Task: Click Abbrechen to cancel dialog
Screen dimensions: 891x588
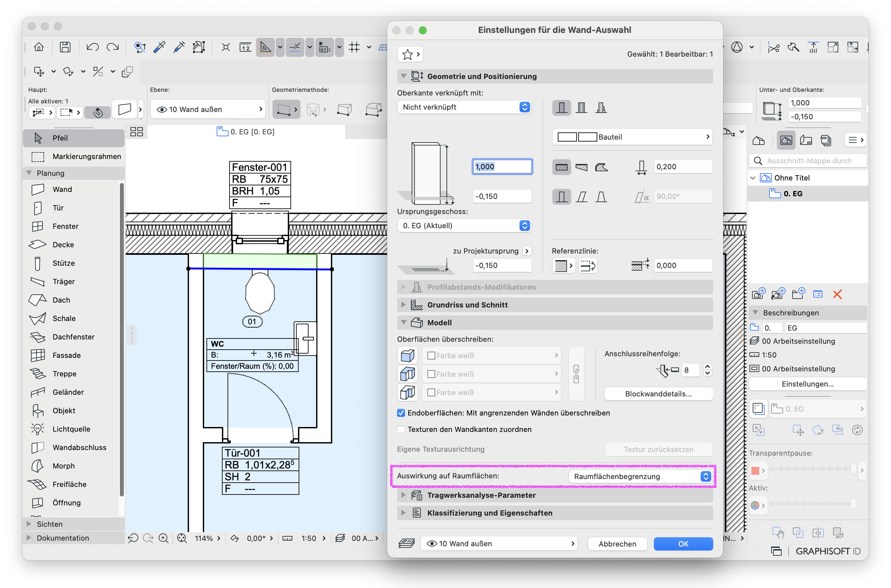Action: (x=617, y=543)
